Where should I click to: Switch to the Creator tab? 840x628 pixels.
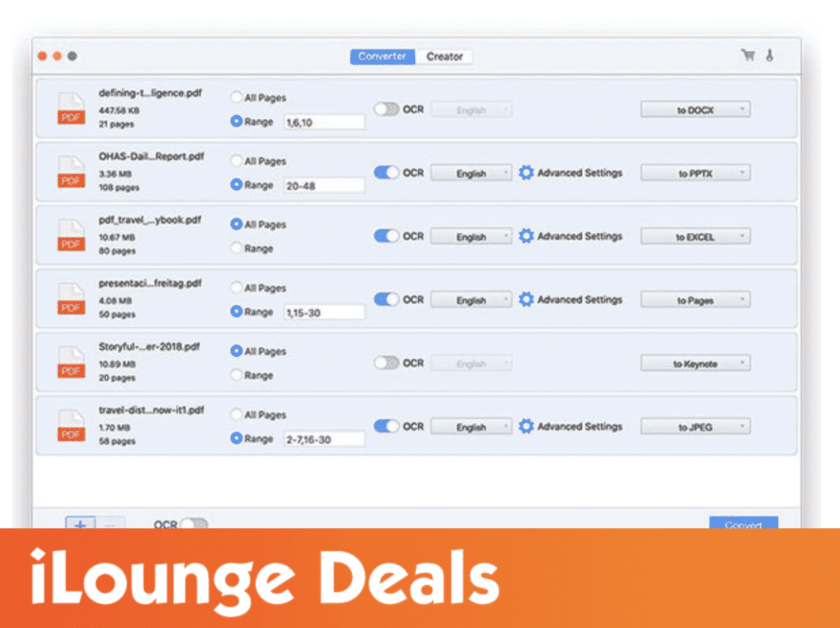pyautogui.click(x=444, y=57)
